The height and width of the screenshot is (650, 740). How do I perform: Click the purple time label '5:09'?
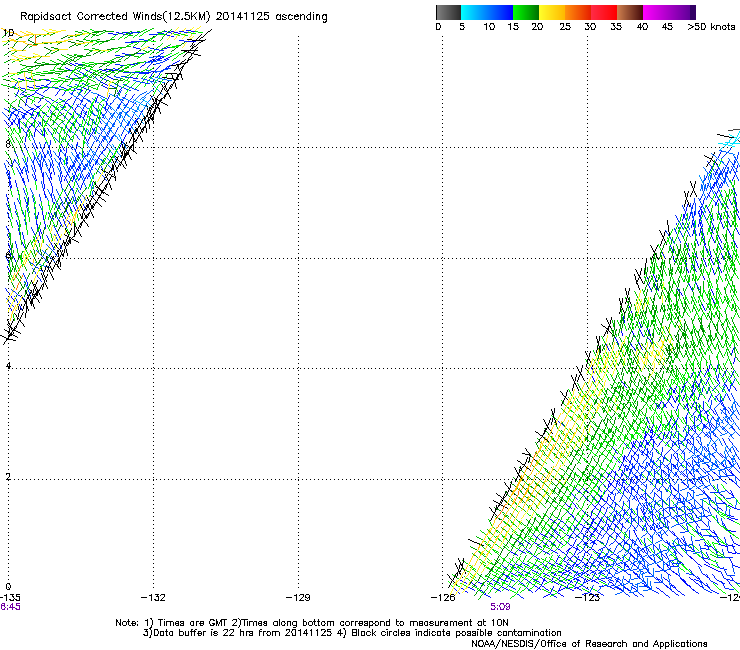point(500,607)
